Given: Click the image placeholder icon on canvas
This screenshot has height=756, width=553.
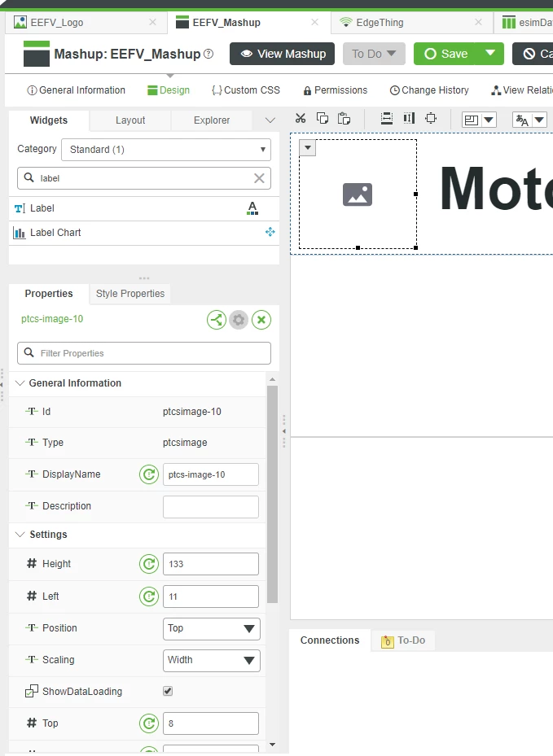Looking at the screenshot, I should click(358, 194).
